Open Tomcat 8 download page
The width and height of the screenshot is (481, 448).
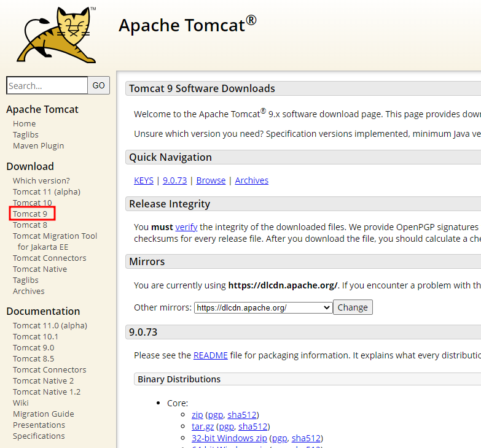click(x=29, y=225)
